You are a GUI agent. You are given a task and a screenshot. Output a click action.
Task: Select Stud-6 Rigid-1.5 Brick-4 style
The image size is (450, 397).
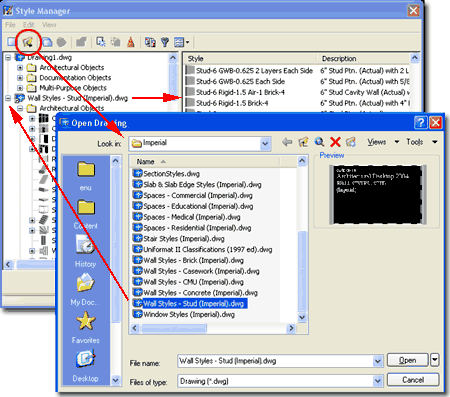tap(227, 103)
